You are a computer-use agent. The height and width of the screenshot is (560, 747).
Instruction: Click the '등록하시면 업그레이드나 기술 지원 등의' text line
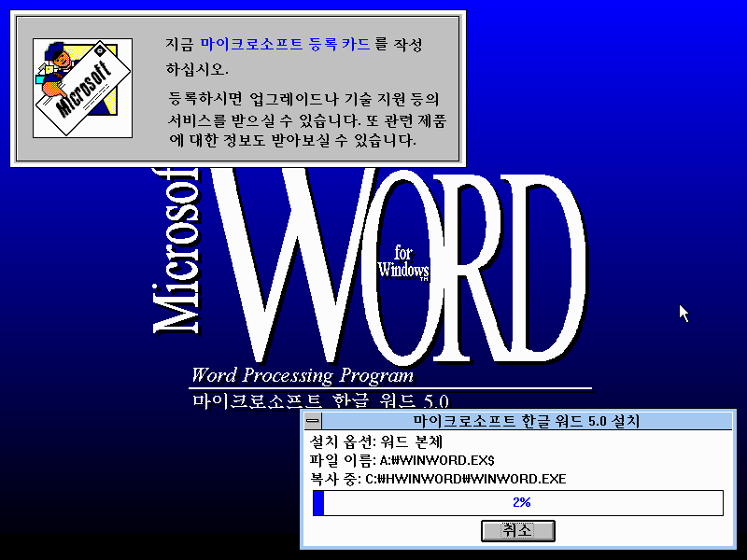[303, 99]
